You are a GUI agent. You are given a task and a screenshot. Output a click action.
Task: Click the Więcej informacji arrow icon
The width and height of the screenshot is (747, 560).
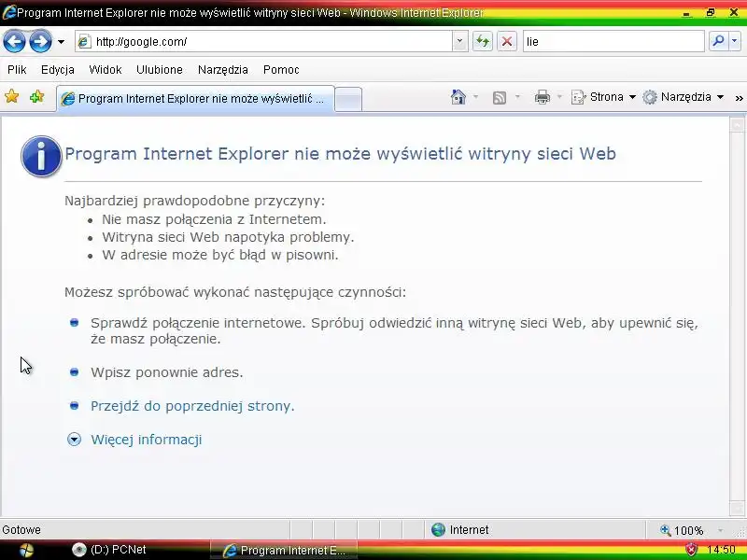[x=74, y=439]
